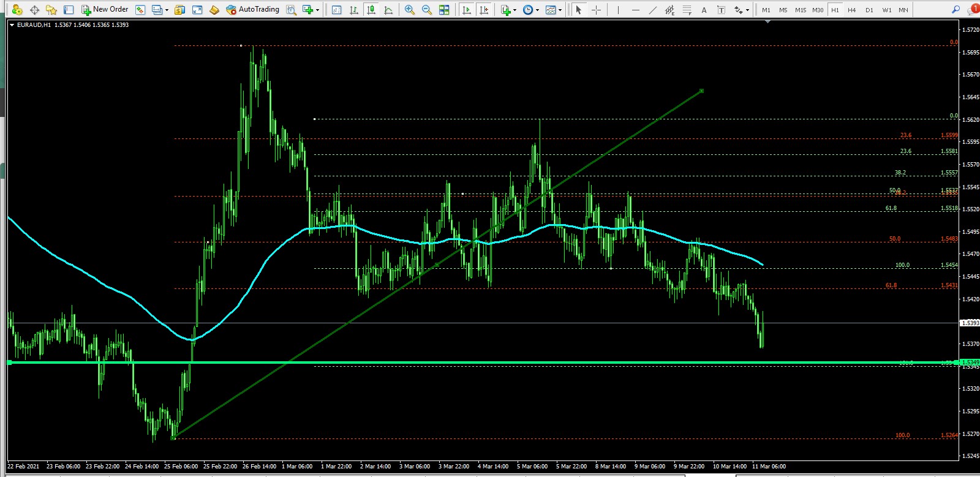Open notifications chat bubble with badge
Viewport: 980px width, 477px height.
[973, 9]
